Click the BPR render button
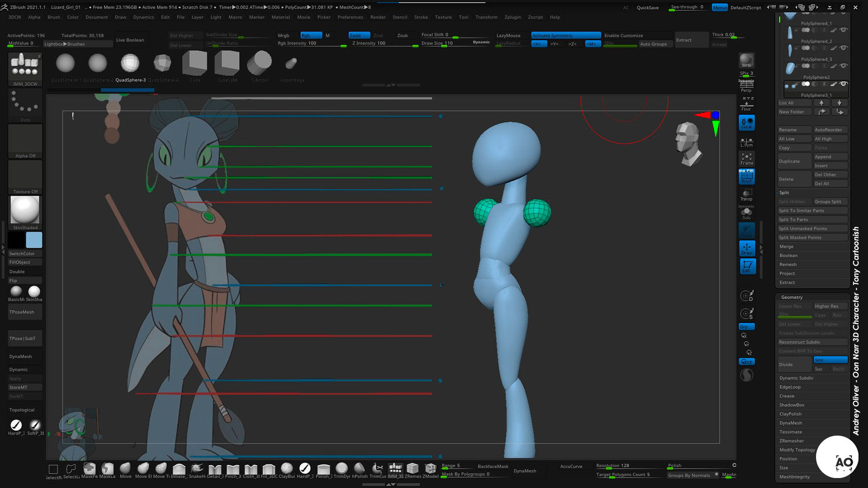 pyautogui.click(x=746, y=61)
